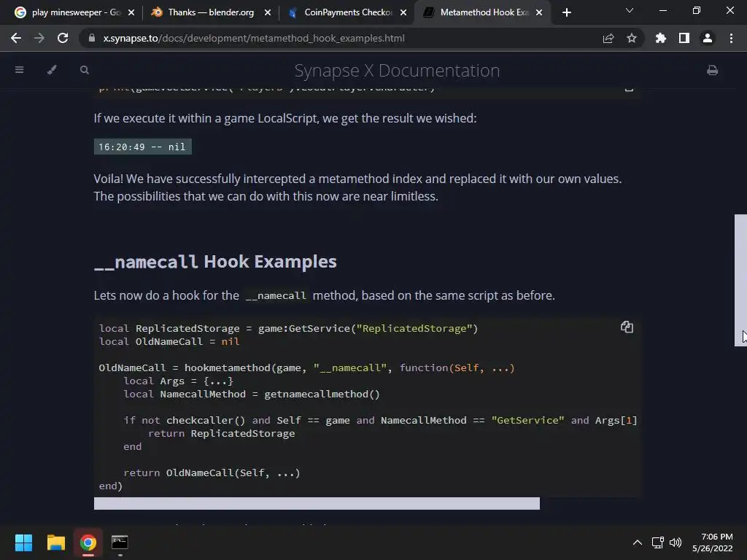The width and height of the screenshot is (747, 560).
Task: Click 'return ReplicatedStorage' code line
Action: [222, 433]
